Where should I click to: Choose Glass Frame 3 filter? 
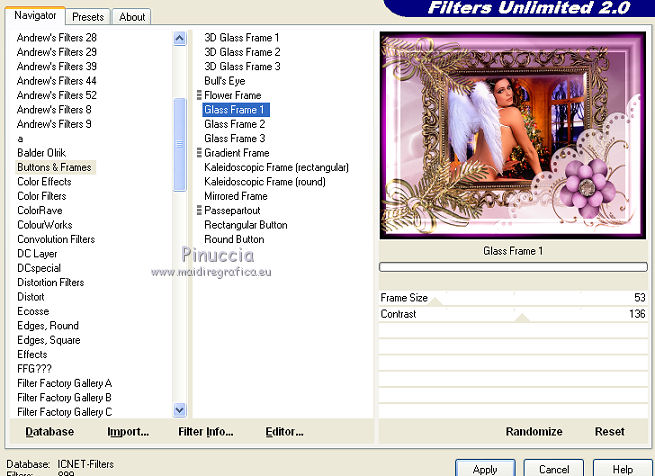coord(234,138)
